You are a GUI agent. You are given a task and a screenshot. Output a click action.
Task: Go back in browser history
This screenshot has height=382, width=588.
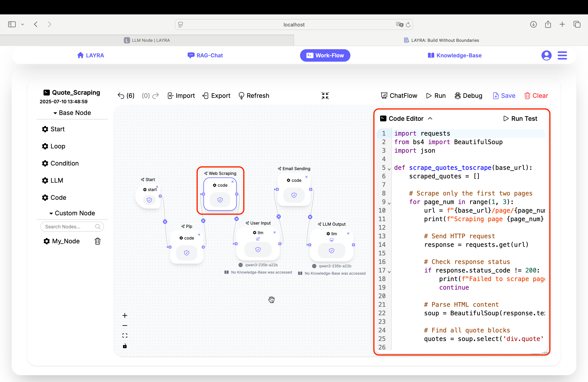coord(36,24)
